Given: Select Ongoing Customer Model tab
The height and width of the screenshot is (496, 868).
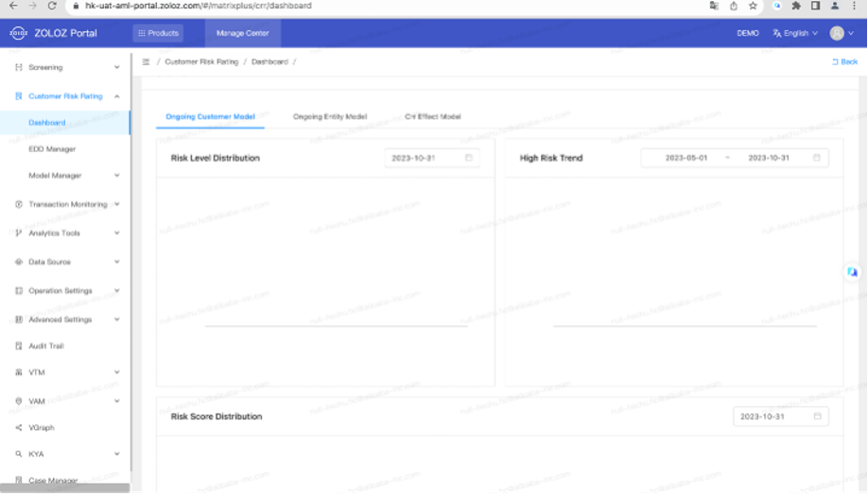Looking at the screenshot, I should pyautogui.click(x=210, y=116).
